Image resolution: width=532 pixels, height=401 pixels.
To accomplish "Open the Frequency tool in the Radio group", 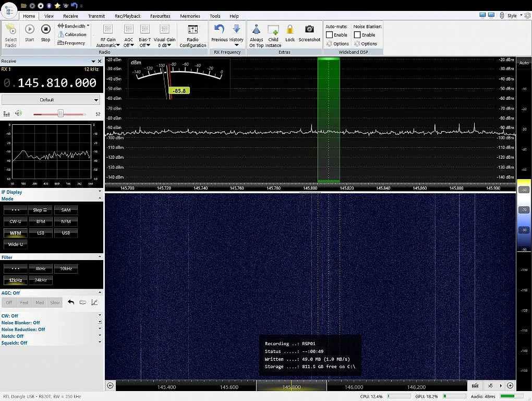I will [x=71, y=43].
